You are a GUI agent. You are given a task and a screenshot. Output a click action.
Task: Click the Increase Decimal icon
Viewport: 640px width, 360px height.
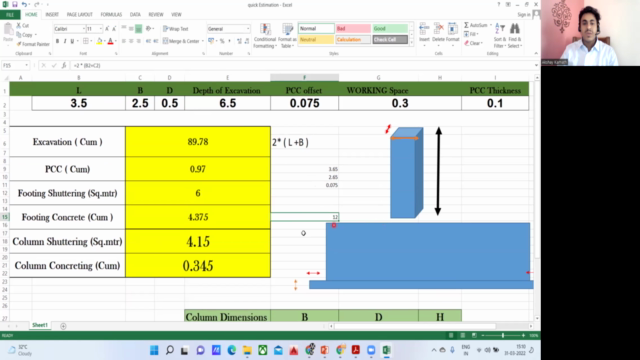(x=239, y=41)
